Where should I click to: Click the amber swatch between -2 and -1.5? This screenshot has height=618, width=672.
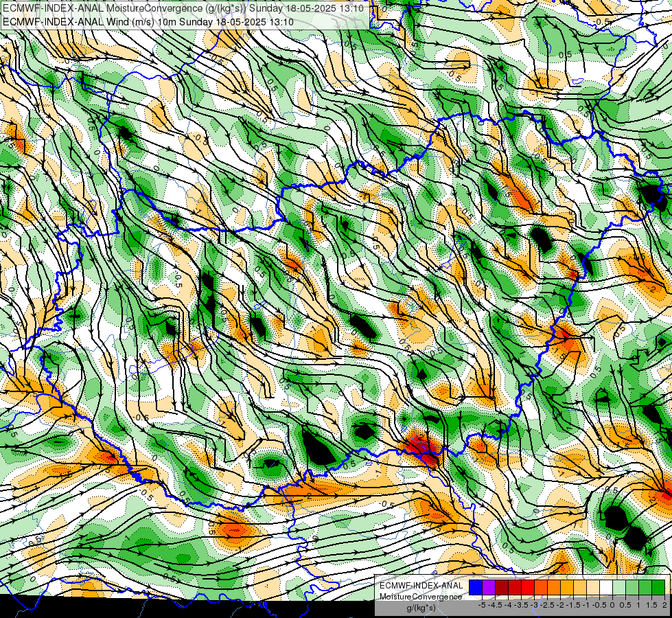point(567,588)
